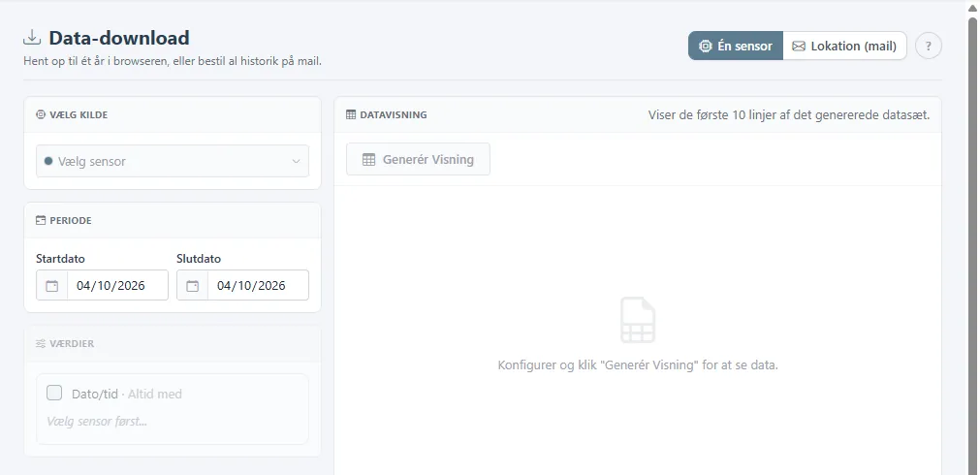The image size is (980, 475).
Task: Switch to Lokation (mail) mode
Action: (x=844, y=46)
